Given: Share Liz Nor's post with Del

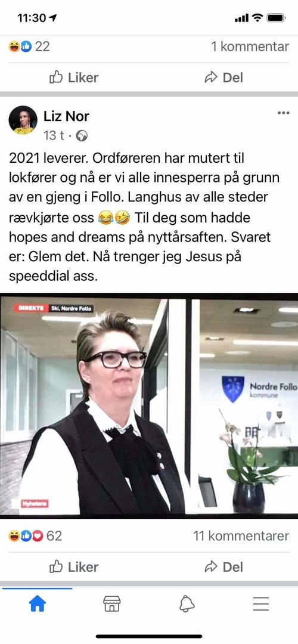Looking at the screenshot, I should (223, 567).
